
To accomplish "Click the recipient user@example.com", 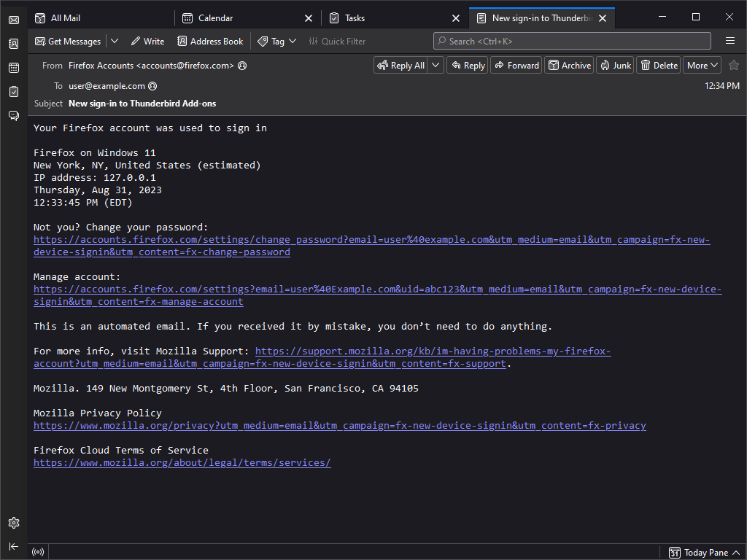I will click(107, 86).
